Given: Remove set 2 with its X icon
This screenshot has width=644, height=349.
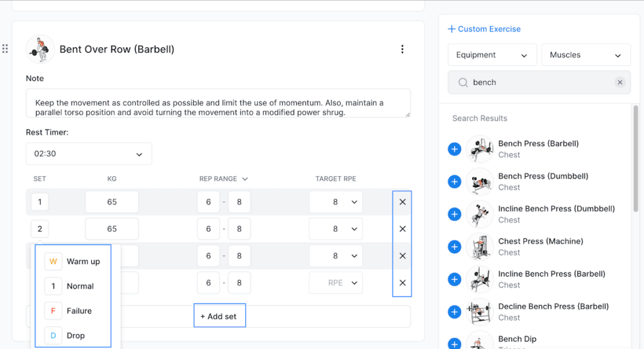Looking at the screenshot, I should 402,229.
